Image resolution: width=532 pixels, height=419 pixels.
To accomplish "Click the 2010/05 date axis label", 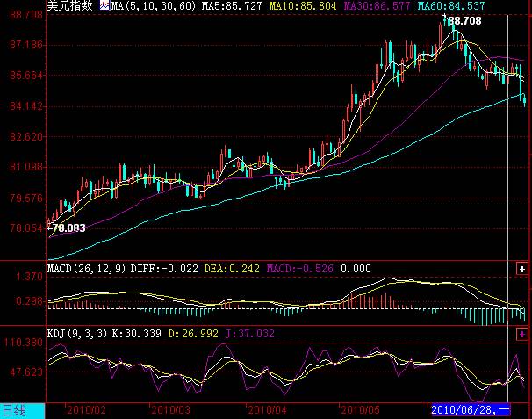I will click(360, 410).
